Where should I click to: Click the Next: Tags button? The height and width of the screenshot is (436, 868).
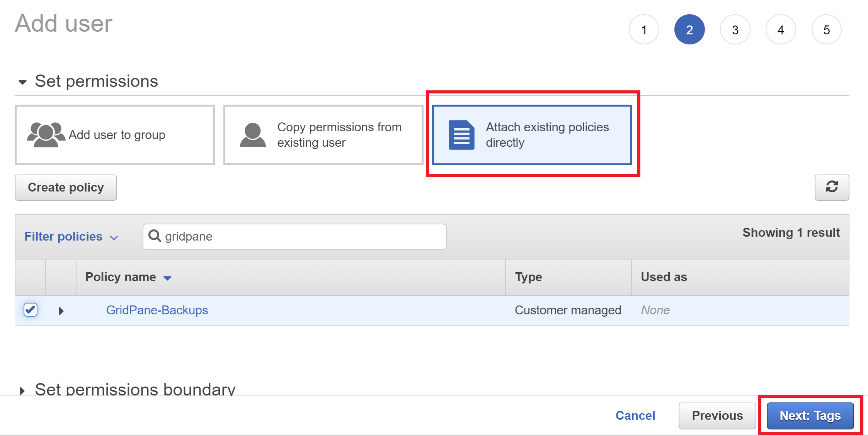pyautogui.click(x=810, y=416)
